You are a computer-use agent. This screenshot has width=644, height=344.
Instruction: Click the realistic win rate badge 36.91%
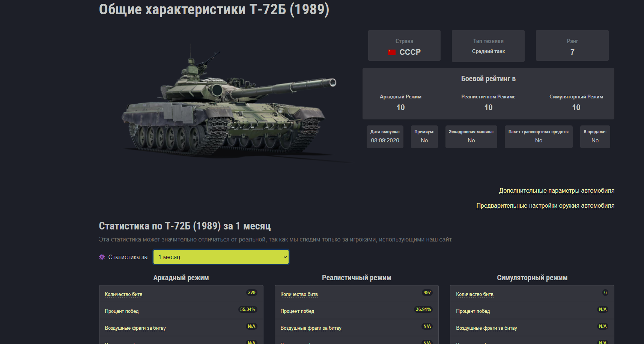point(423,309)
